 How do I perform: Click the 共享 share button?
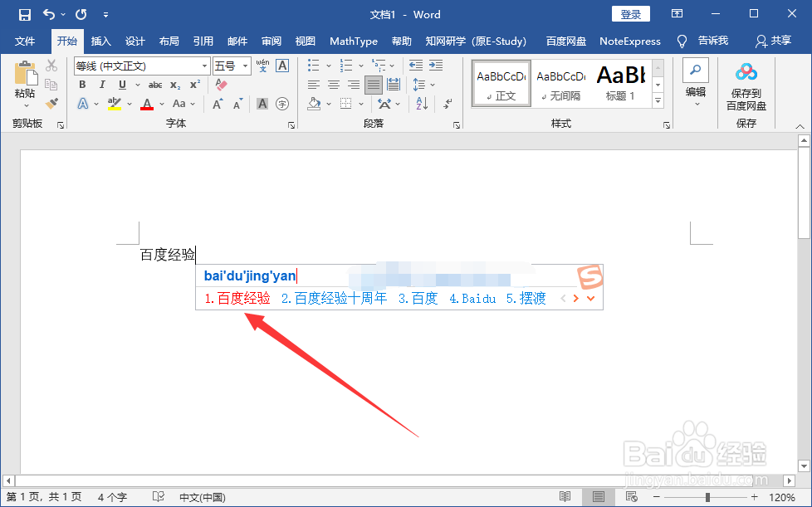click(x=773, y=41)
